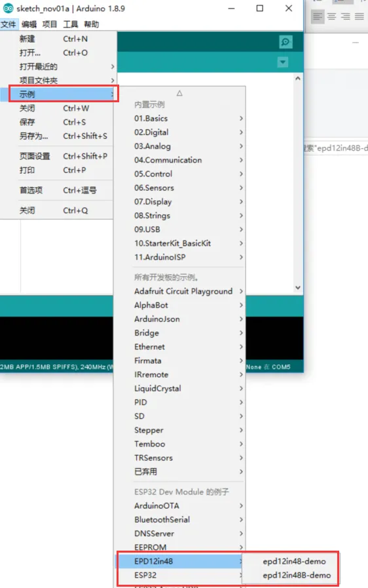Choose 关闭 Ctrl+W in file menu
368x588 pixels.
click(56, 108)
